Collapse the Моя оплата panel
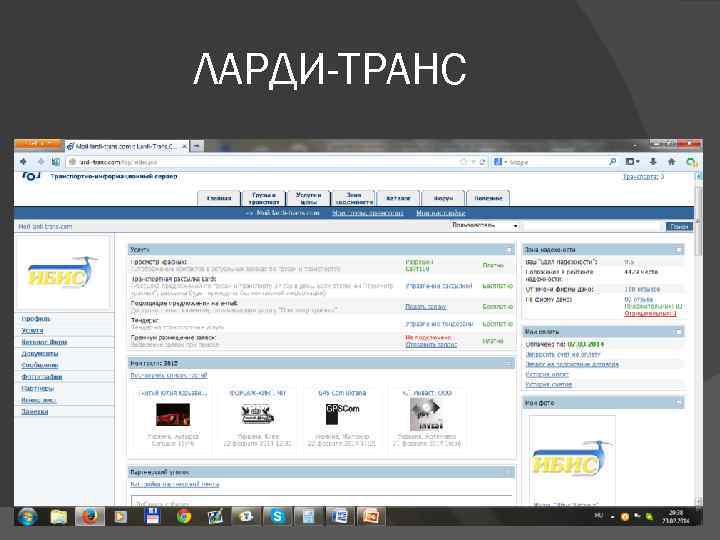The height and width of the screenshot is (540, 720). click(678, 332)
